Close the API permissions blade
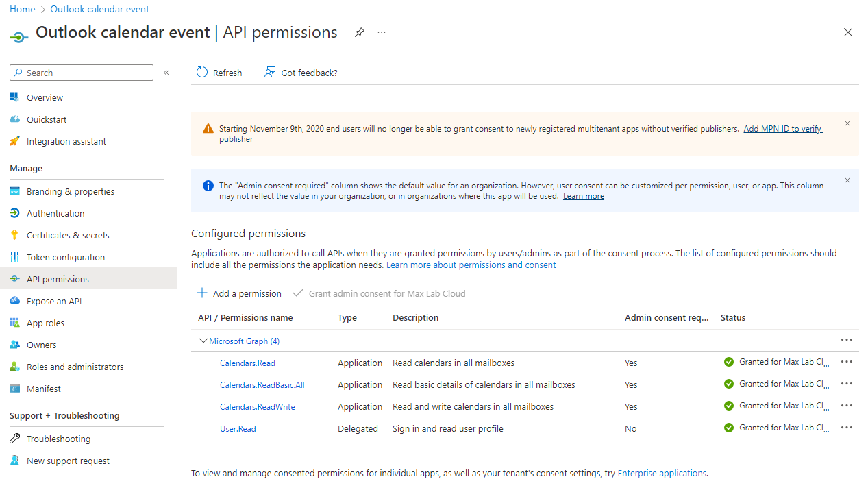Viewport: 868px width, 490px height. pos(848,32)
